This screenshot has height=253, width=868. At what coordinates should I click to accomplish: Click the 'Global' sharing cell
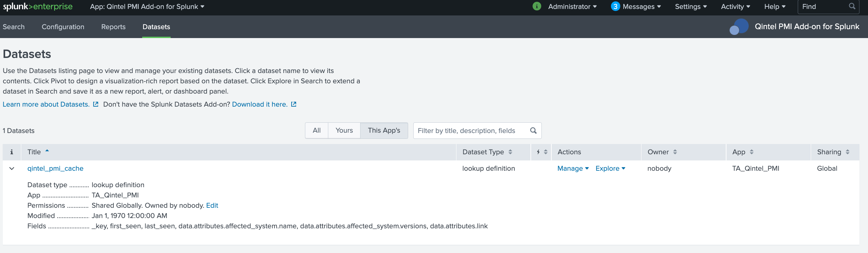[x=827, y=168]
